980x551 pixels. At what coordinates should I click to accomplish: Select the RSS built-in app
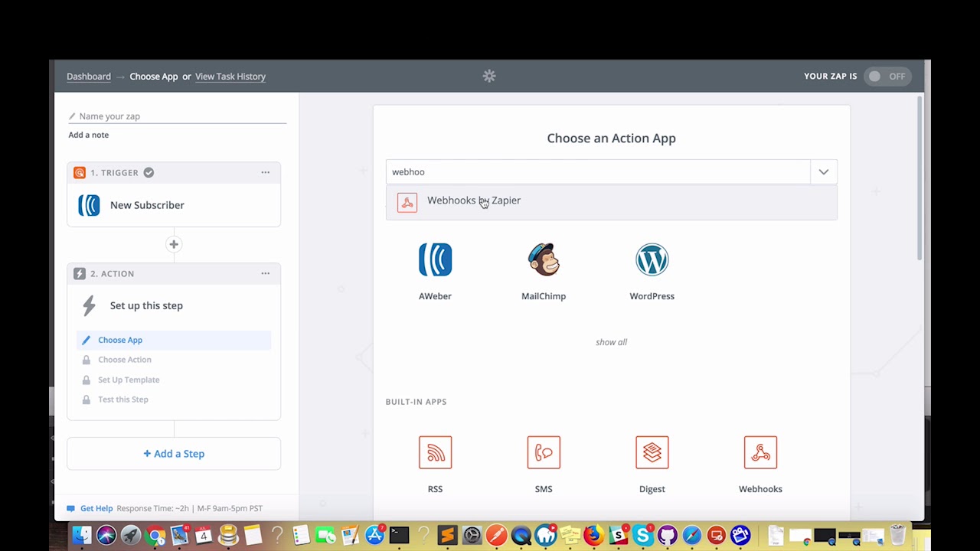pos(435,452)
